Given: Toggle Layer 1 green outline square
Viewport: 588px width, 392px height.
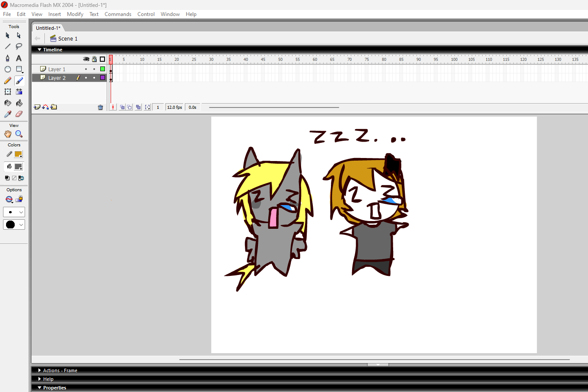Looking at the screenshot, I should 102,69.
